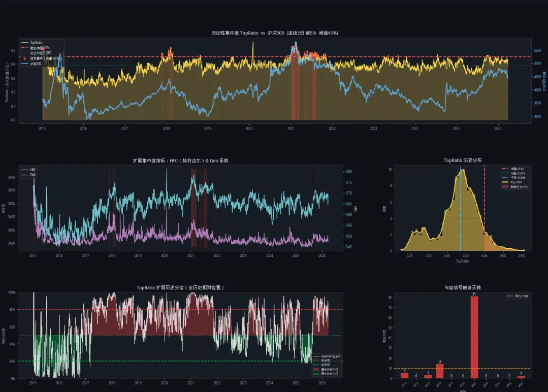Click the "20分位" legend entry
Viewport: 548px width, 392px height.
[x=321, y=365]
